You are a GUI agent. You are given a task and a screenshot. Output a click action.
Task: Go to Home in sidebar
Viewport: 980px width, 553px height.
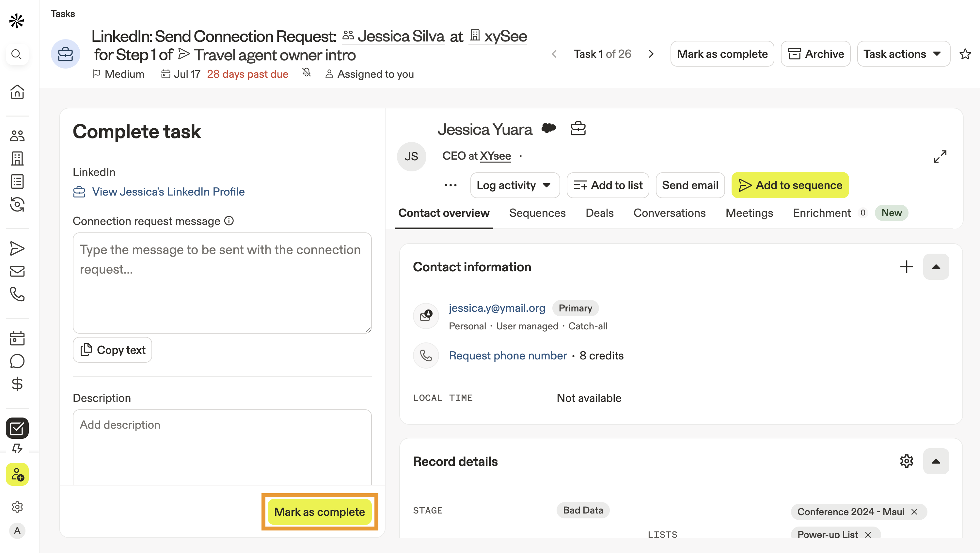click(x=17, y=92)
